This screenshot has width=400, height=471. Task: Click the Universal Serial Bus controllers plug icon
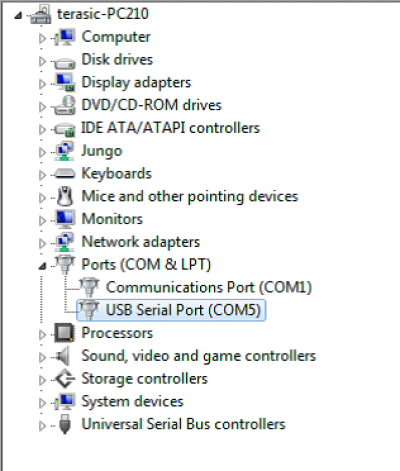(65, 424)
